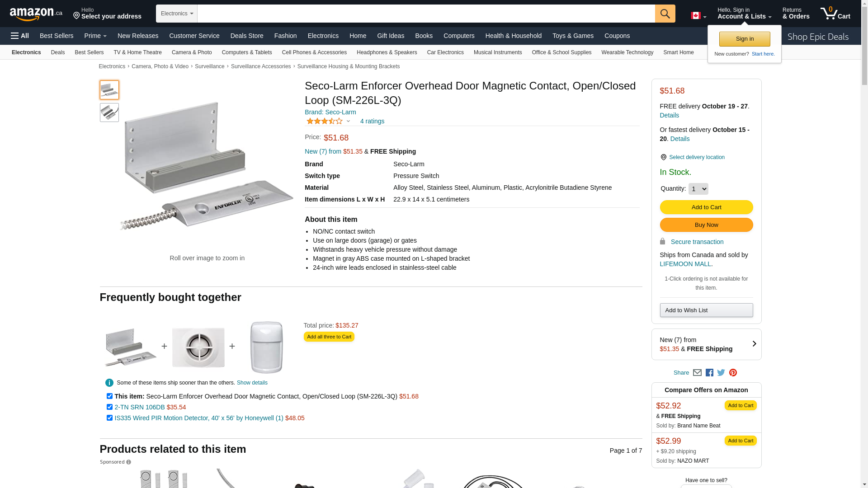Image resolution: width=868 pixels, height=488 pixels.
Task: Open the shopping cart icon
Action: click(x=835, y=14)
